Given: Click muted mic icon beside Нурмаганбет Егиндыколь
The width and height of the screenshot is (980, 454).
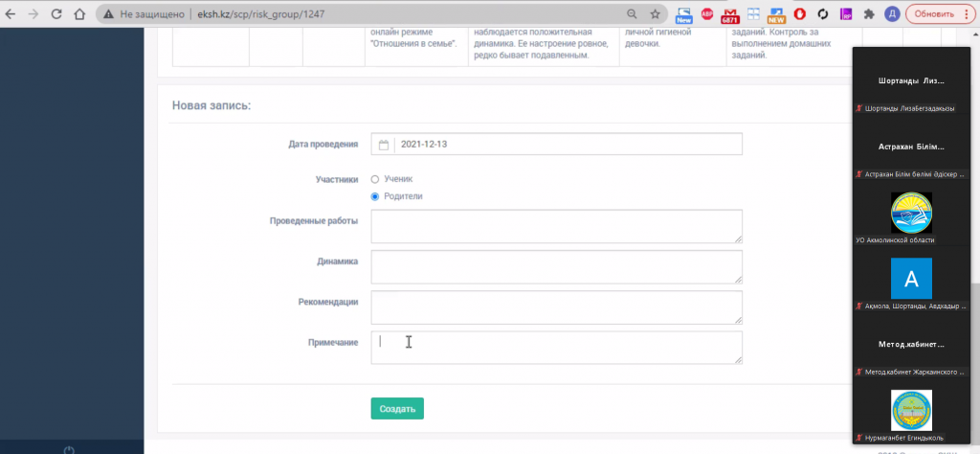Looking at the screenshot, I should [859, 439].
